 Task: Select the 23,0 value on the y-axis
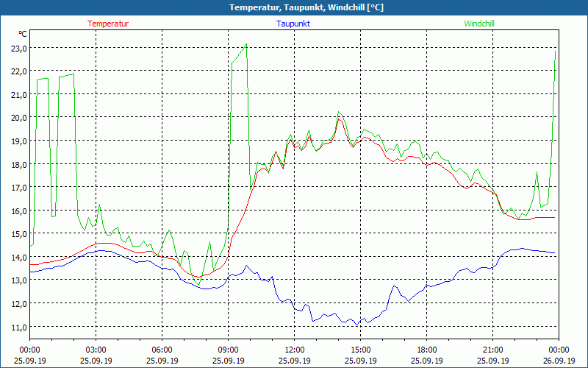19,48
